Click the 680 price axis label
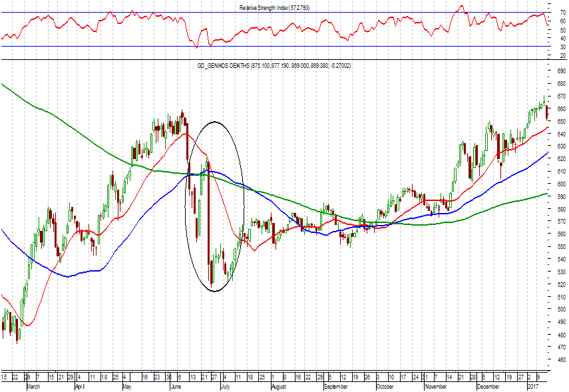The height and width of the screenshot is (392, 569). (x=562, y=84)
